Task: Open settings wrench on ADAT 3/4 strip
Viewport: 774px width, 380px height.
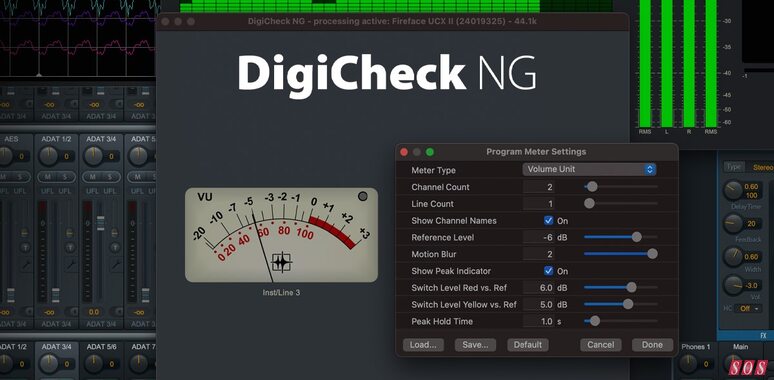Action: pyautogui.click(x=115, y=265)
